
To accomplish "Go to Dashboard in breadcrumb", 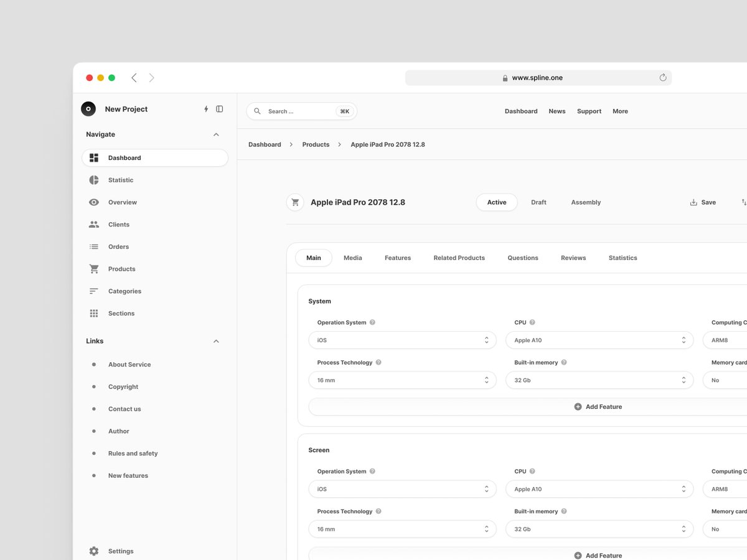I will coord(265,144).
